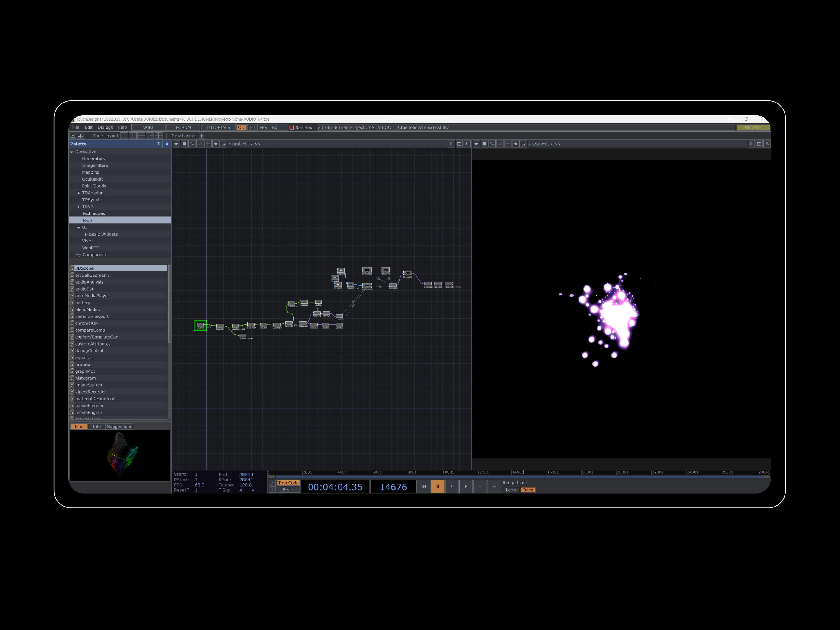Open the TUTORIALS button
Viewport: 840px width, 630px height.
218,128
